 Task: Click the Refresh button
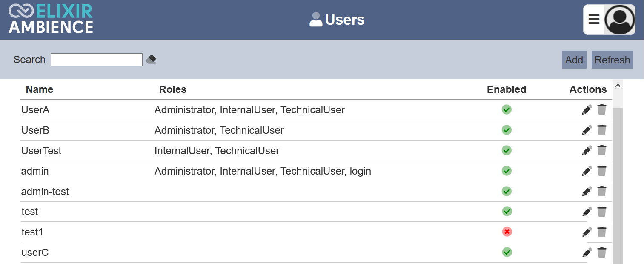(x=612, y=60)
